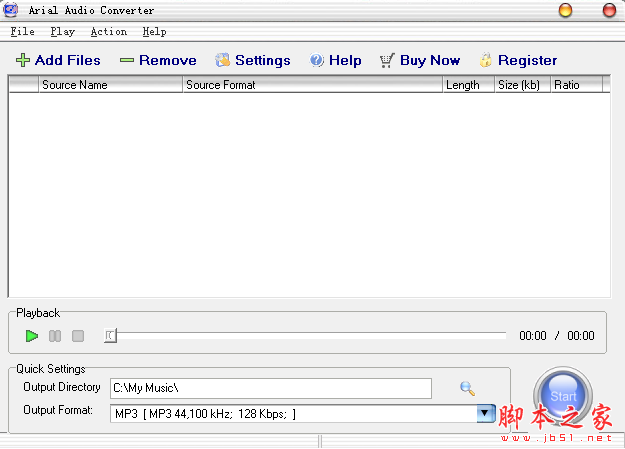Sort by the Size (kb) column header
This screenshot has height=449, width=625.
pyautogui.click(x=523, y=85)
